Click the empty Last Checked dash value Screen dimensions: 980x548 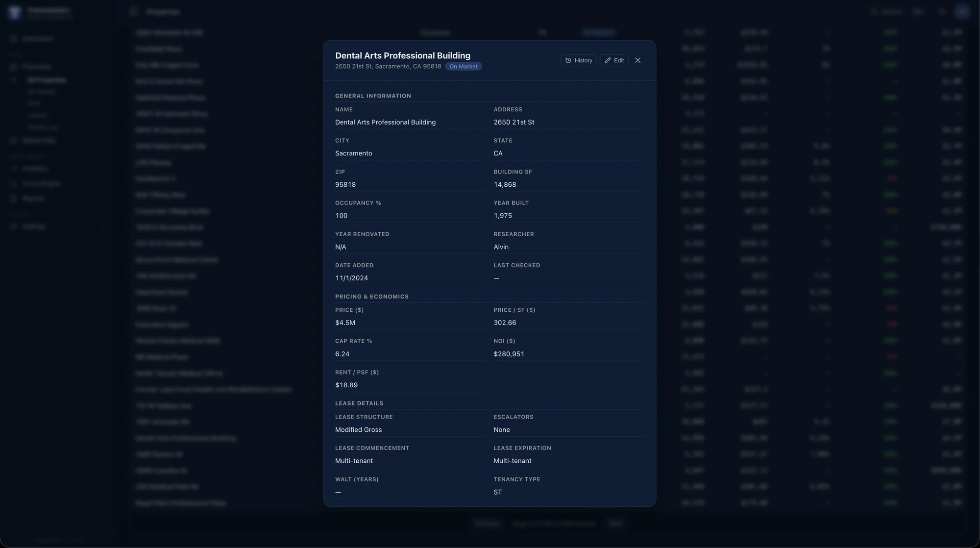click(x=496, y=278)
